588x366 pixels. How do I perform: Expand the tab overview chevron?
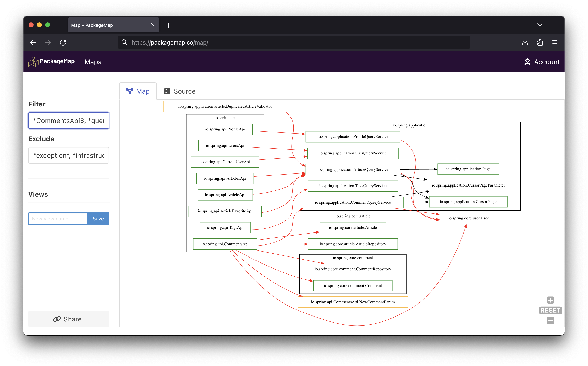pos(540,24)
